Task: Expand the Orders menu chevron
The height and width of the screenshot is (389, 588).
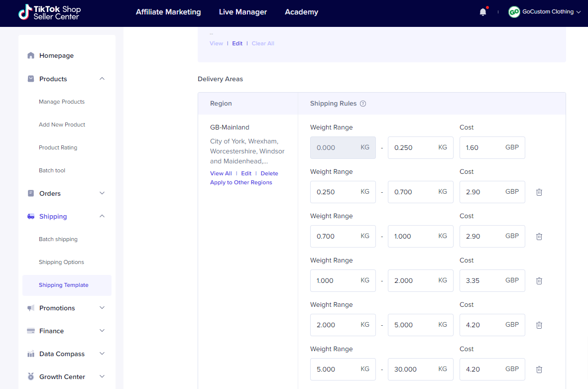Action: coord(102,193)
